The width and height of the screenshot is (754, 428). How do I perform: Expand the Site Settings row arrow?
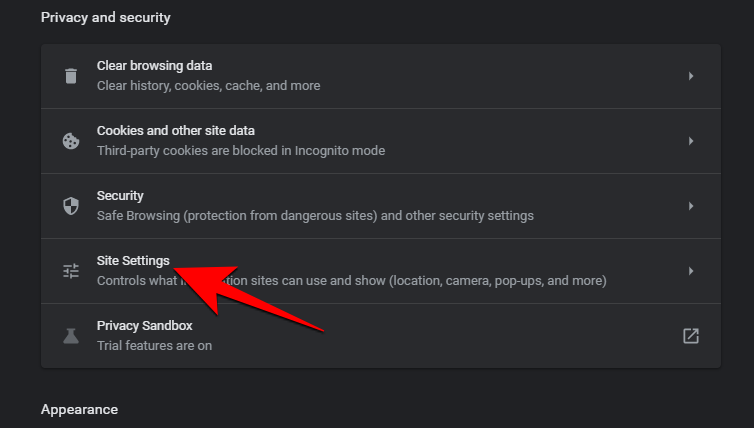click(690, 271)
